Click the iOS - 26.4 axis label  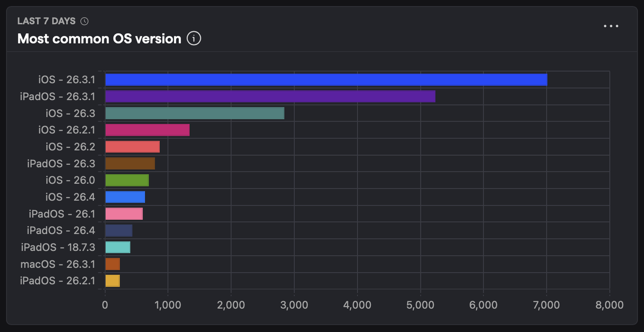click(70, 197)
